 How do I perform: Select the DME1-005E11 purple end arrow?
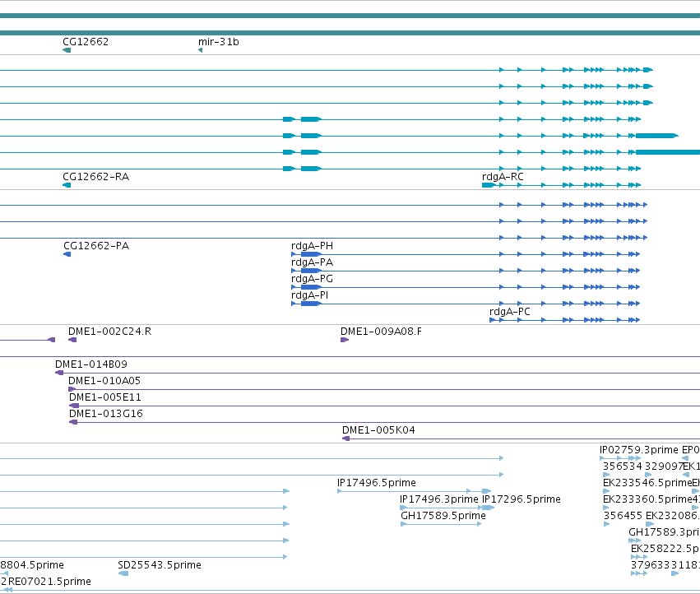(74, 406)
